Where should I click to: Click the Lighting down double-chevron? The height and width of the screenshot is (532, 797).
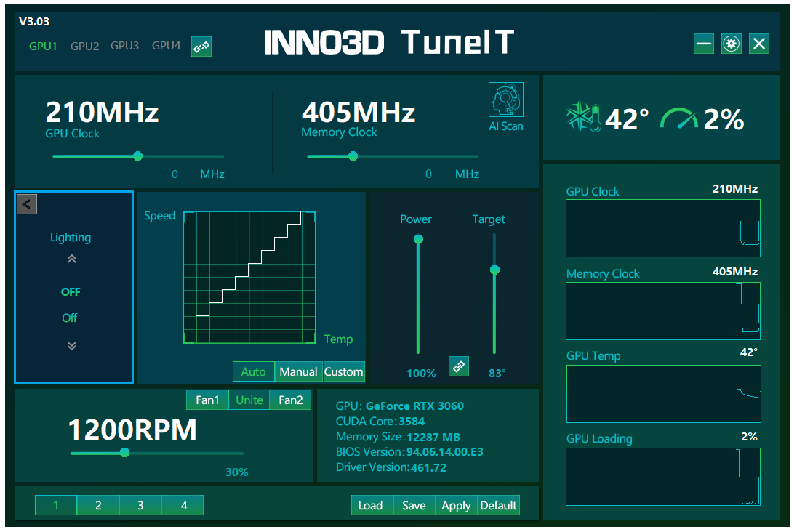72,345
